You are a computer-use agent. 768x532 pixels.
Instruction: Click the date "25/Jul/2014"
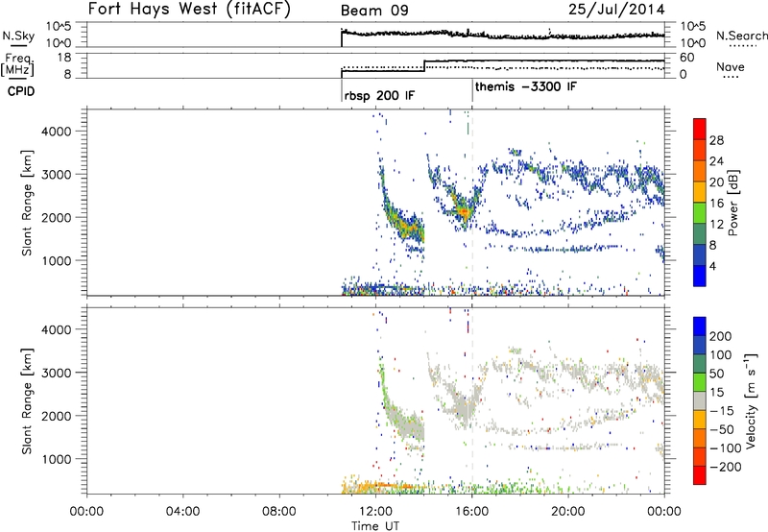click(x=616, y=10)
